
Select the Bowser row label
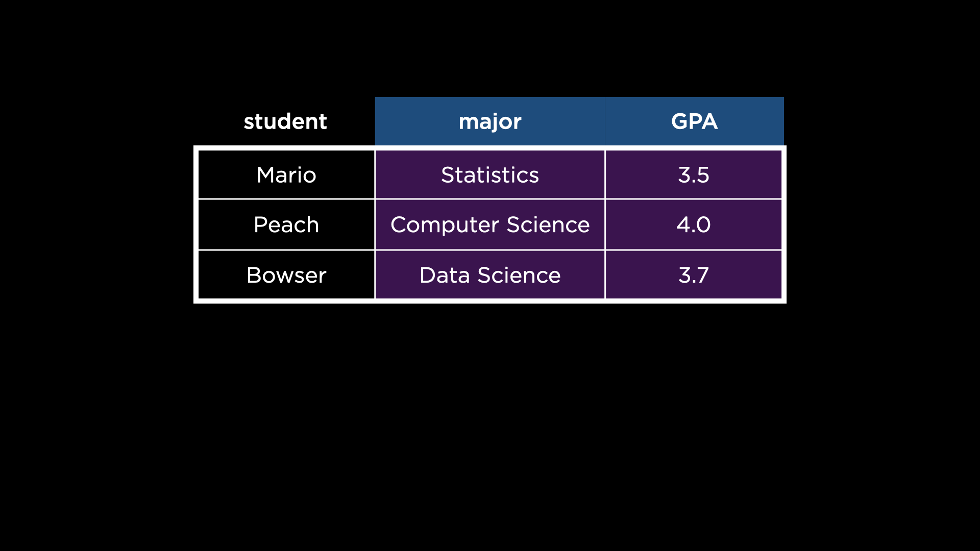click(x=286, y=275)
